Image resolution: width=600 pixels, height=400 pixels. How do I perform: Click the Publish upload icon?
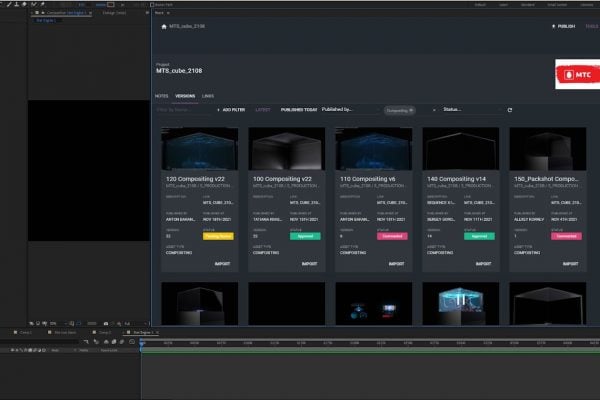[553, 26]
